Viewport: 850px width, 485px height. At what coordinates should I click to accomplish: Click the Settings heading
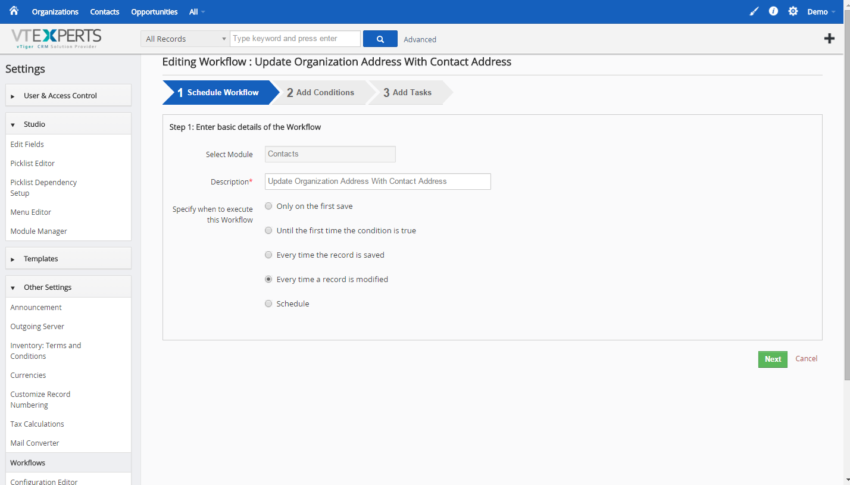pyautogui.click(x=25, y=69)
